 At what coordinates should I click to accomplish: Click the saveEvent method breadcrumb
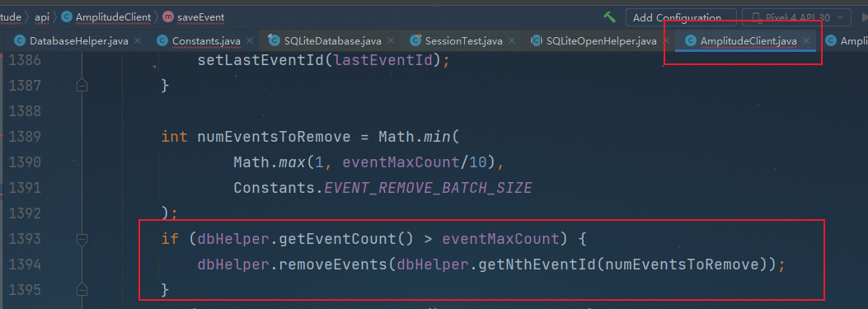(200, 17)
